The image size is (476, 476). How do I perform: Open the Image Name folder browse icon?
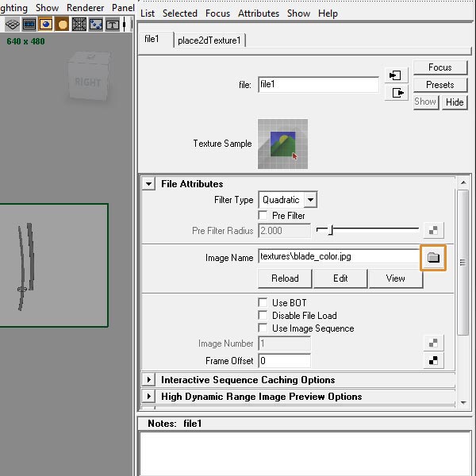click(433, 257)
